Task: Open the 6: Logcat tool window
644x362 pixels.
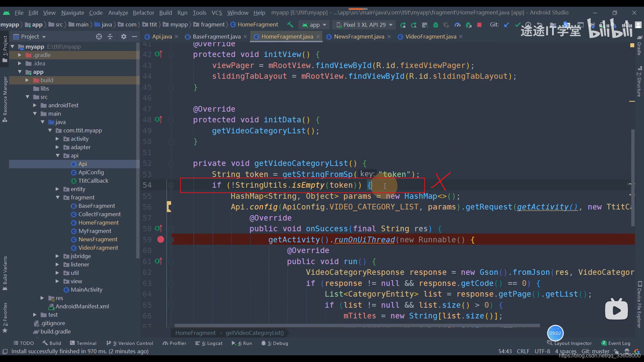Action: (x=209, y=343)
